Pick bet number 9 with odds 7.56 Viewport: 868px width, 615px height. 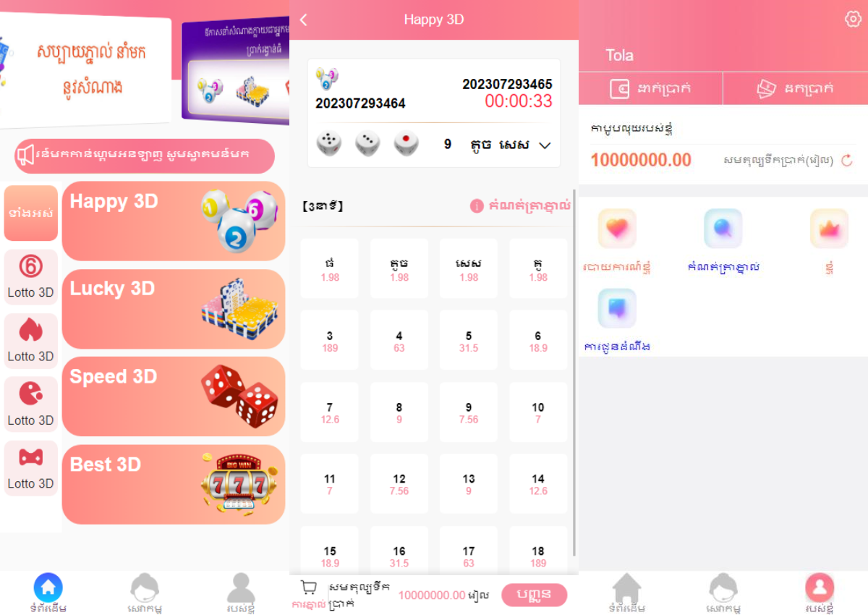click(469, 412)
